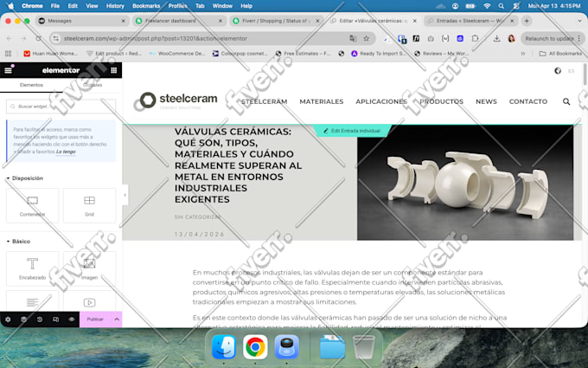Viewport: 588px width, 368px height.
Task: Open CONTACTO nav link
Action: (528, 101)
